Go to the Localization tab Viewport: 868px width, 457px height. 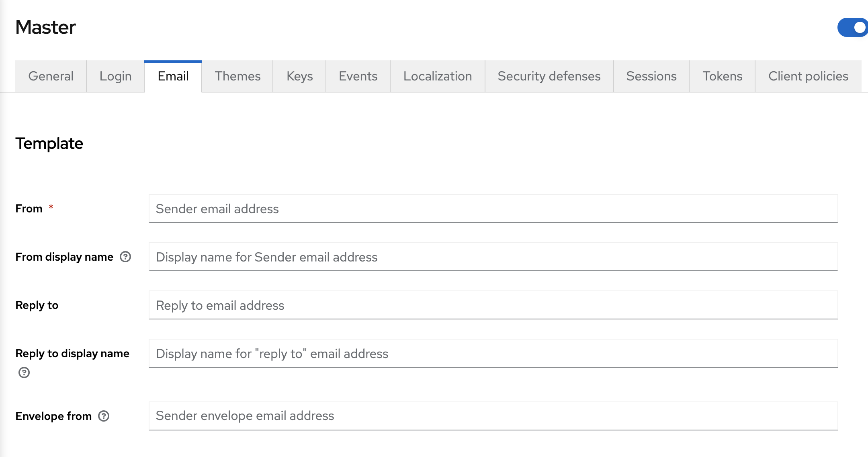point(438,76)
